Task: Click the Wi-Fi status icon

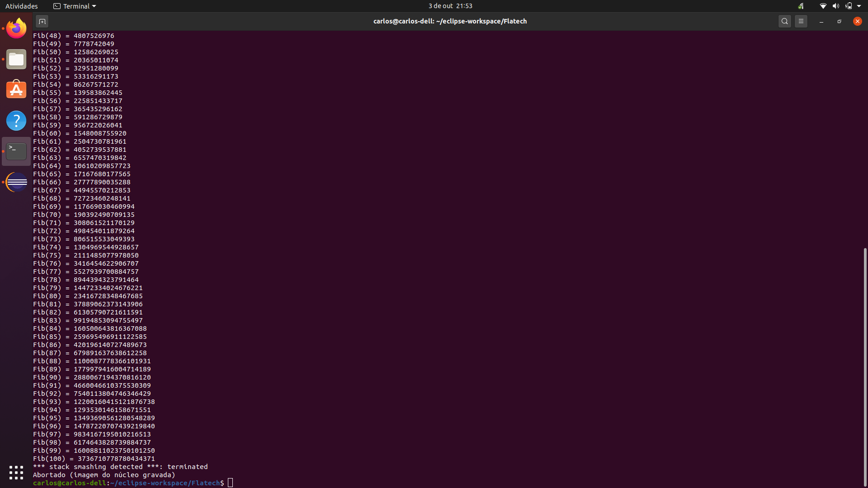Action: click(x=823, y=6)
